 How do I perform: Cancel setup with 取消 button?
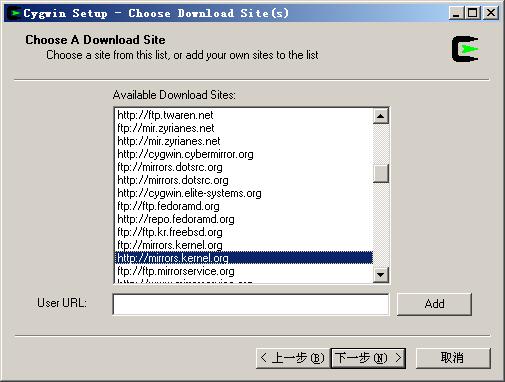coord(453,358)
